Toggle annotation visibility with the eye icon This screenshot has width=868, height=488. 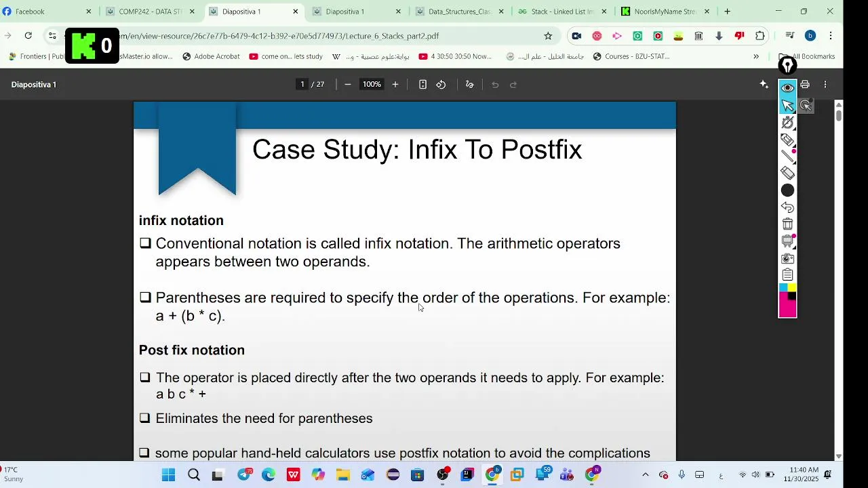[787, 88]
